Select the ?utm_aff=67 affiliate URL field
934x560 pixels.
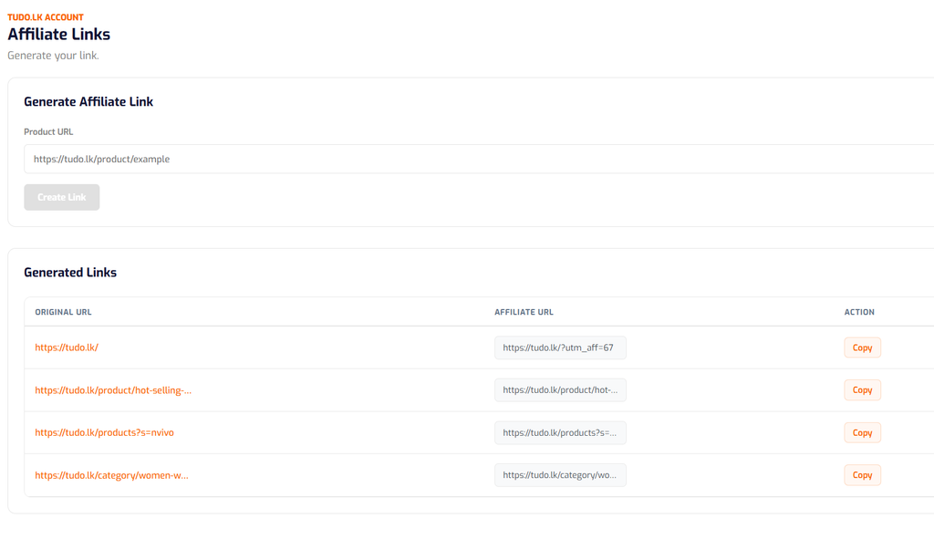click(x=560, y=347)
